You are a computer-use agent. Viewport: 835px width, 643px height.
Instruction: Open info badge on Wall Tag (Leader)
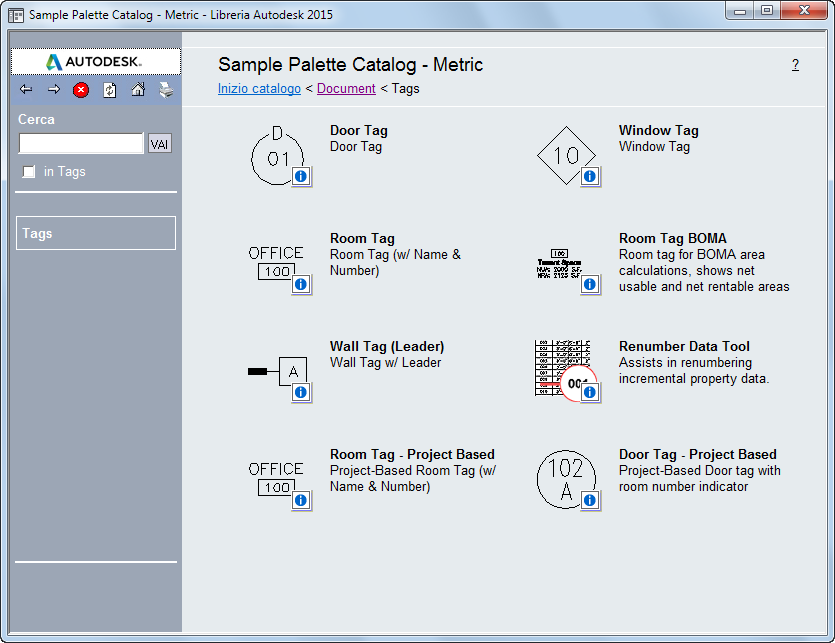click(x=301, y=393)
